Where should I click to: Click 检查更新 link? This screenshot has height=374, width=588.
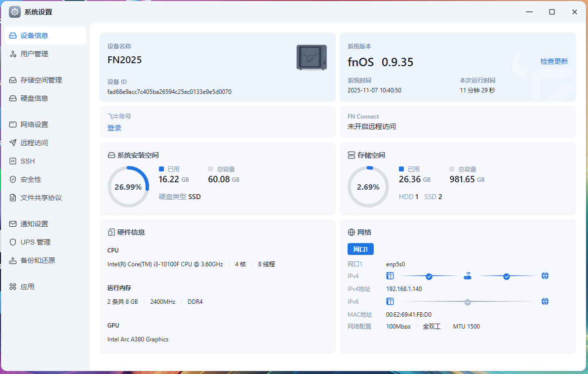tap(554, 61)
